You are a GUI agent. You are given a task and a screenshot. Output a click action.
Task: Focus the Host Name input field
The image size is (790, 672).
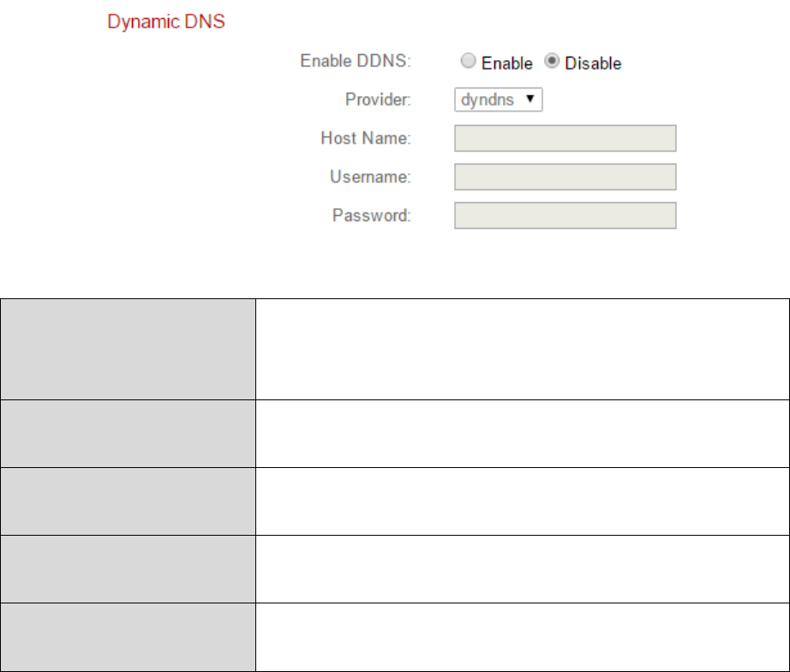pyautogui.click(x=565, y=138)
